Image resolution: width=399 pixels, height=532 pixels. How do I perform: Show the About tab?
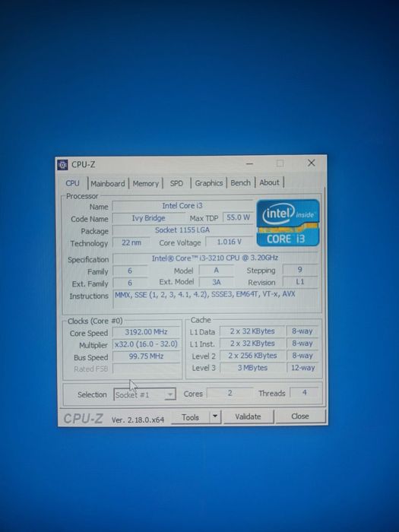tap(269, 182)
